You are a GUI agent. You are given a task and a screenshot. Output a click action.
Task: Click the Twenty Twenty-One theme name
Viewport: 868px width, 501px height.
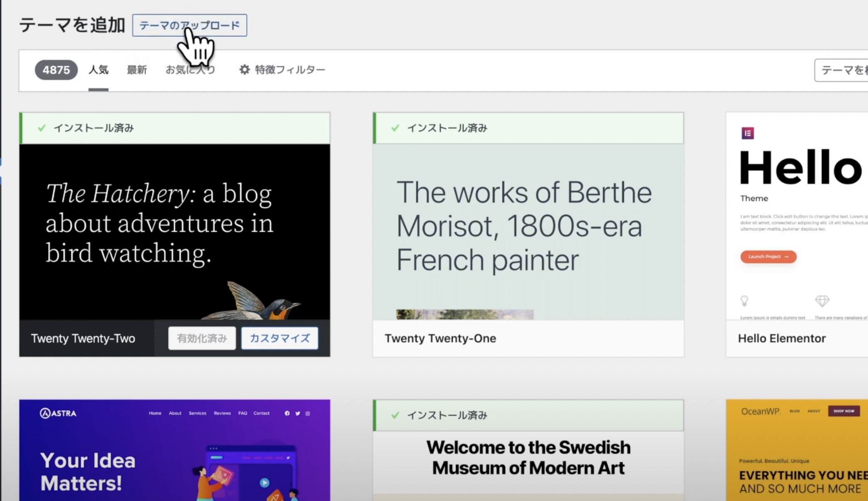440,338
